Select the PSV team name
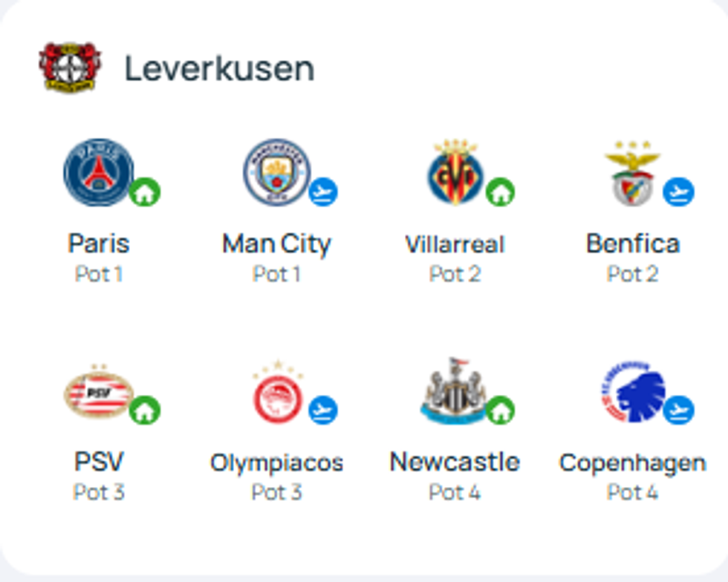This screenshot has height=582, width=728. tap(99, 462)
